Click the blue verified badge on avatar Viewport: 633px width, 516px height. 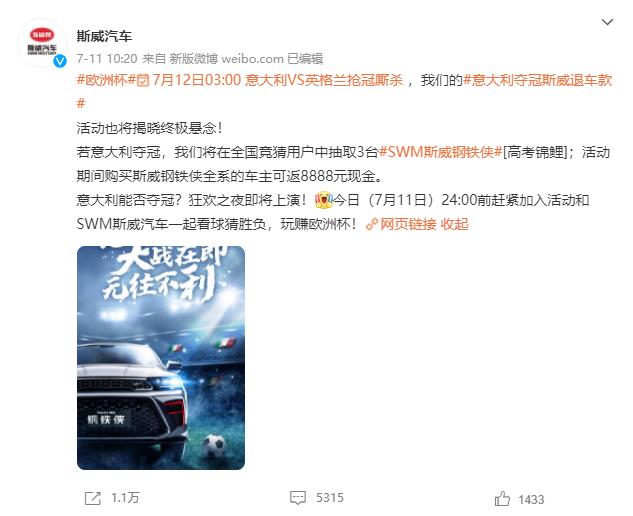(60, 61)
